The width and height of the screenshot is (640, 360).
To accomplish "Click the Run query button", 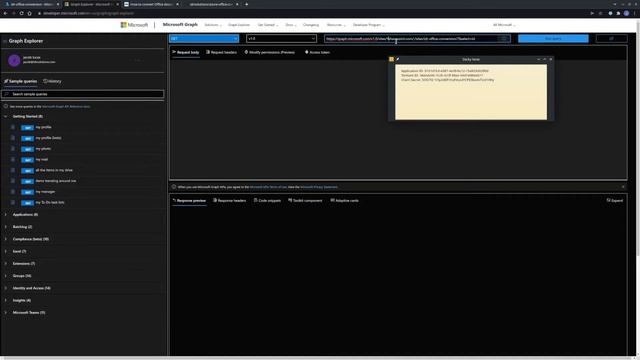I will click(x=553, y=38).
